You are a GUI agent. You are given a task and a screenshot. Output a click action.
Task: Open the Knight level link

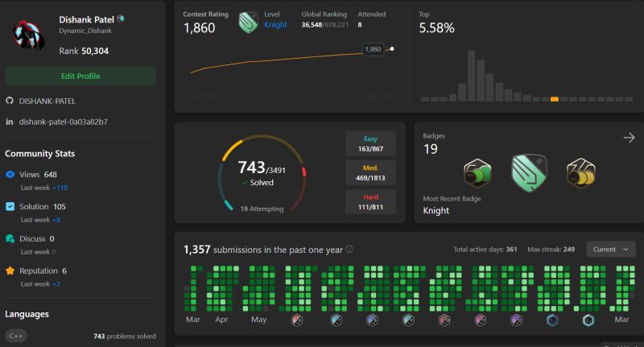click(x=275, y=25)
